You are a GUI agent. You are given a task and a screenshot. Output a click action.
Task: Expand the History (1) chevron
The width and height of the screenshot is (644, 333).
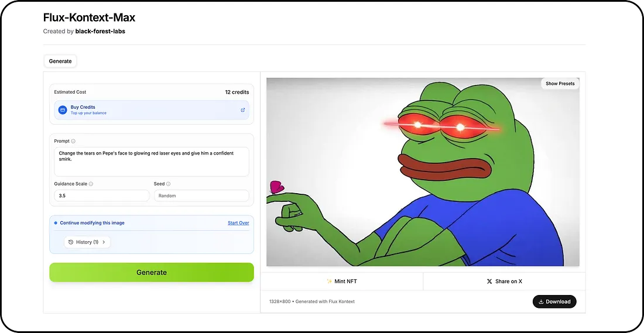click(104, 242)
